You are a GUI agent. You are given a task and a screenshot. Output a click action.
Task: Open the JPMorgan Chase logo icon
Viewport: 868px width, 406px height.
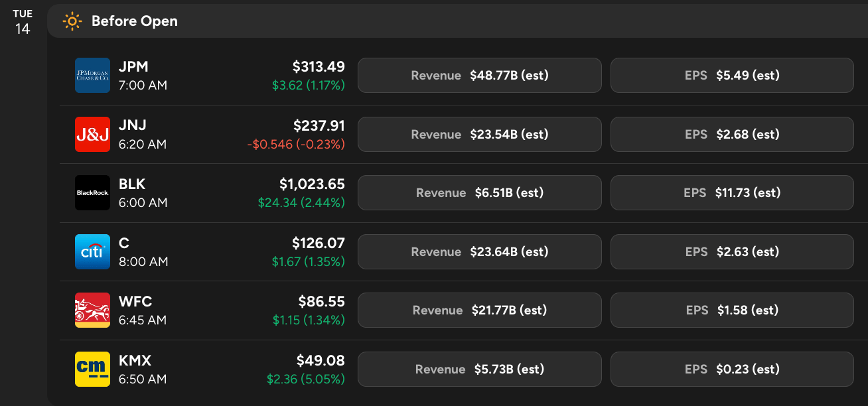[92, 75]
